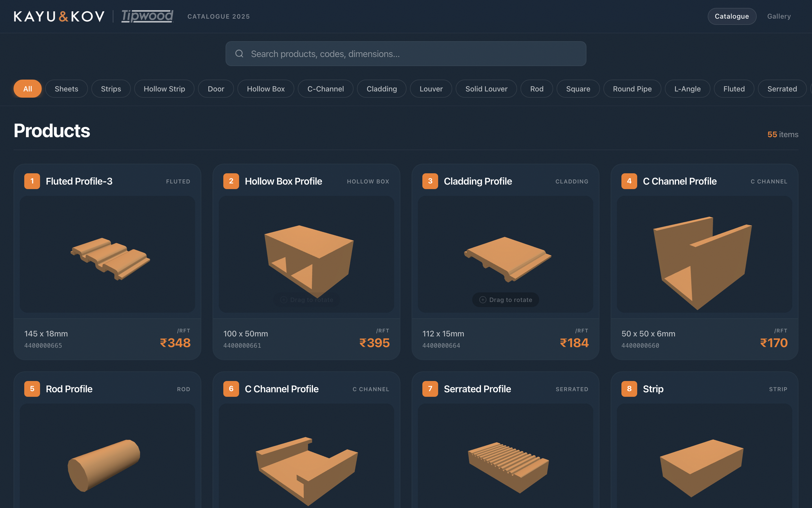This screenshot has height=508, width=812.
Task: Click the 55 items count
Action: tap(783, 134)
